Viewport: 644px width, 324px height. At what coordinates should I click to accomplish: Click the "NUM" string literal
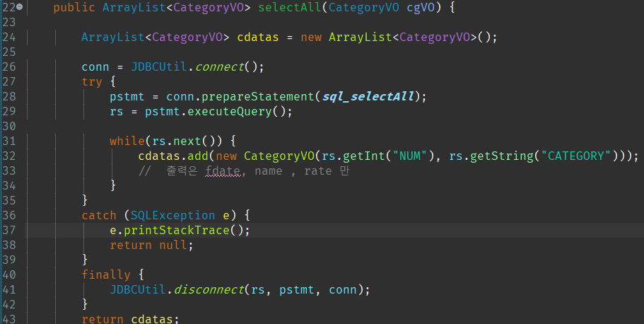410,156
